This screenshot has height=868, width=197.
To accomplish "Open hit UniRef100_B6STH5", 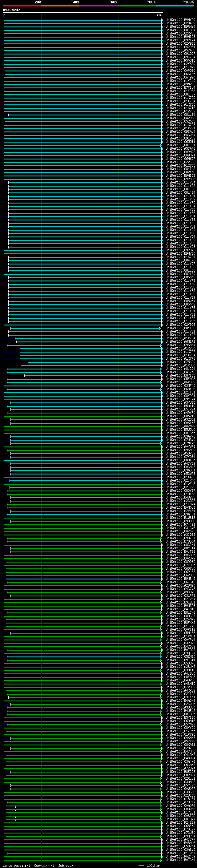I will click(x=180, y=74).
